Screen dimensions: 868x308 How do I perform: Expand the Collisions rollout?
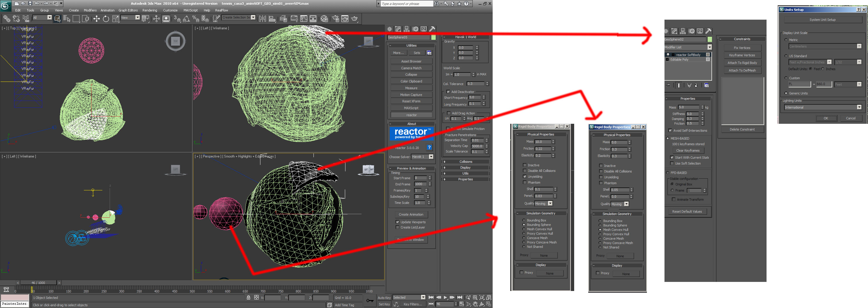point(466,162)
